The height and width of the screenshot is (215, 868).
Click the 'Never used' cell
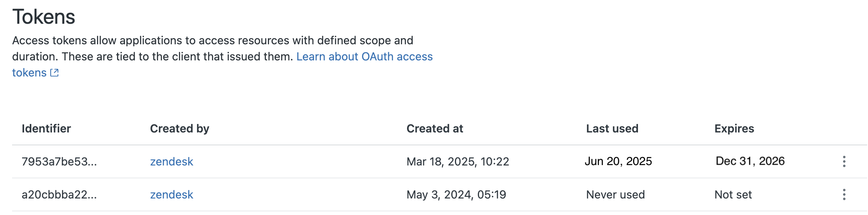tap(615, 194)
